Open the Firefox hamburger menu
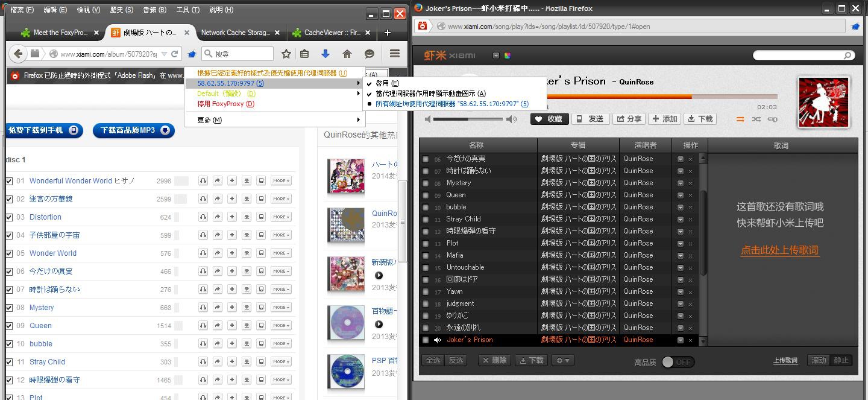868x400 pixels. pyautogui.click(x=395, y=54)
